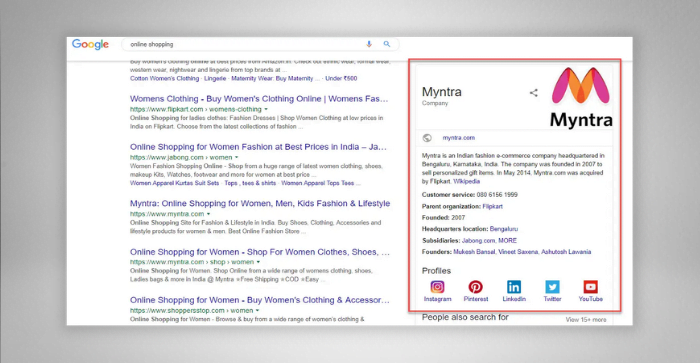Image resolution: width=700 pixels, height=363 pixels.
Task: Expand dropdown arrow beside shoppersstop.com URL
Action: click(x=258, y=310)
